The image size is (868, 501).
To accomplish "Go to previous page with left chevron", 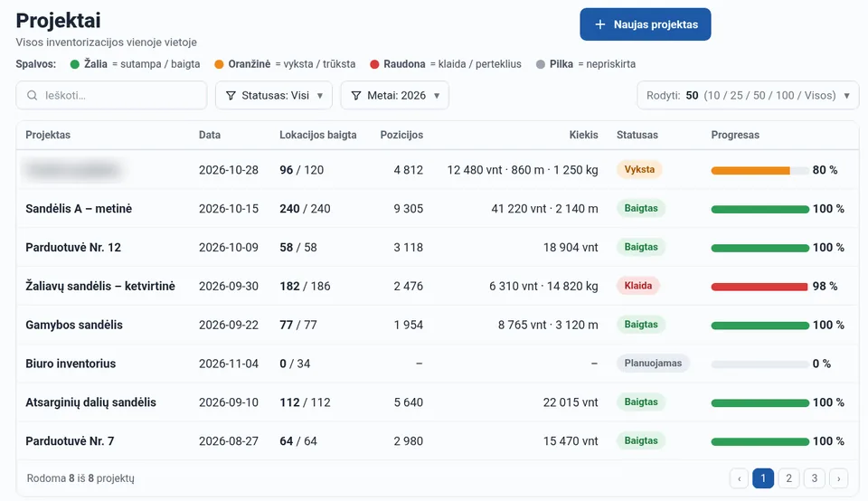I will 739,478.
